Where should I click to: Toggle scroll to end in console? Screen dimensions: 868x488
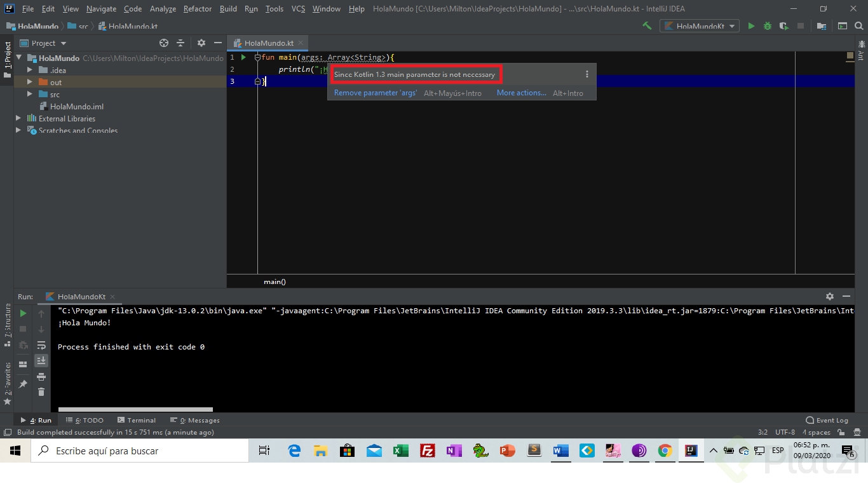click(41, 360)
